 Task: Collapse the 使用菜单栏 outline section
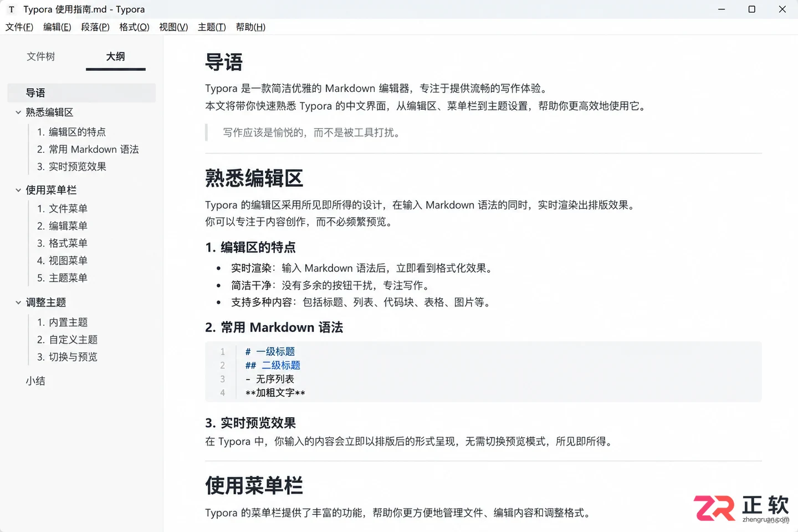(18, 190)
